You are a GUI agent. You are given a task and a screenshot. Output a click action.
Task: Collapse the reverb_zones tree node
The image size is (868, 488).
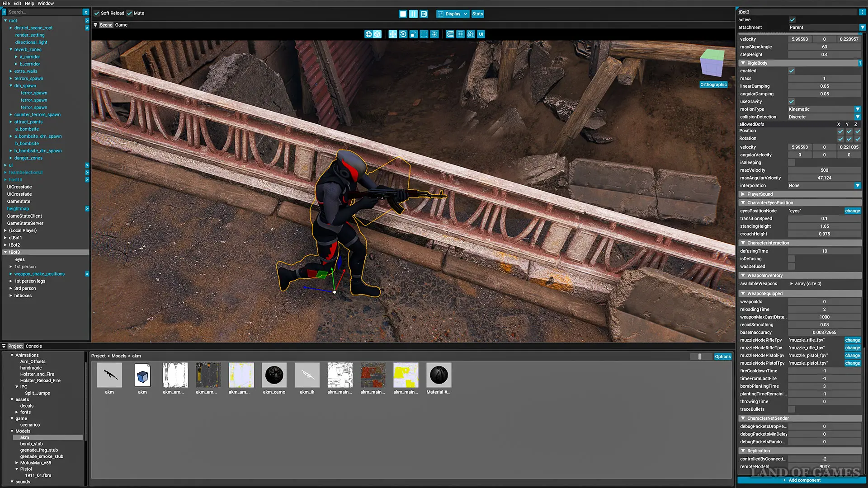(11, 50)
